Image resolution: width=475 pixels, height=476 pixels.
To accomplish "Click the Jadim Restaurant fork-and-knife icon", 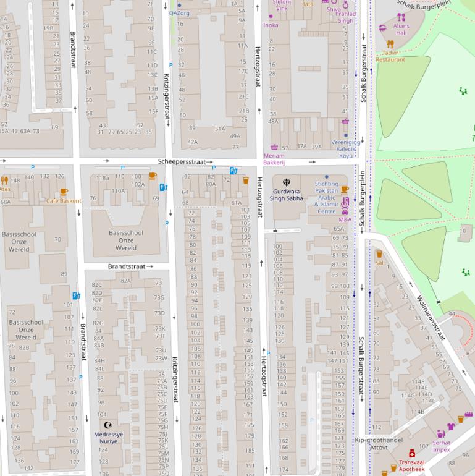I will pos(390,44).
